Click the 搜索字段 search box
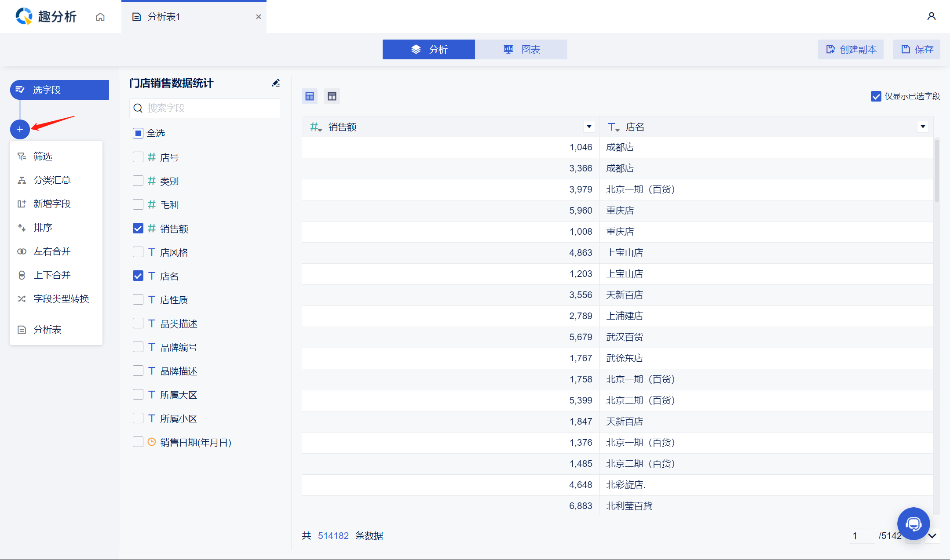 (x=205, y=108)
